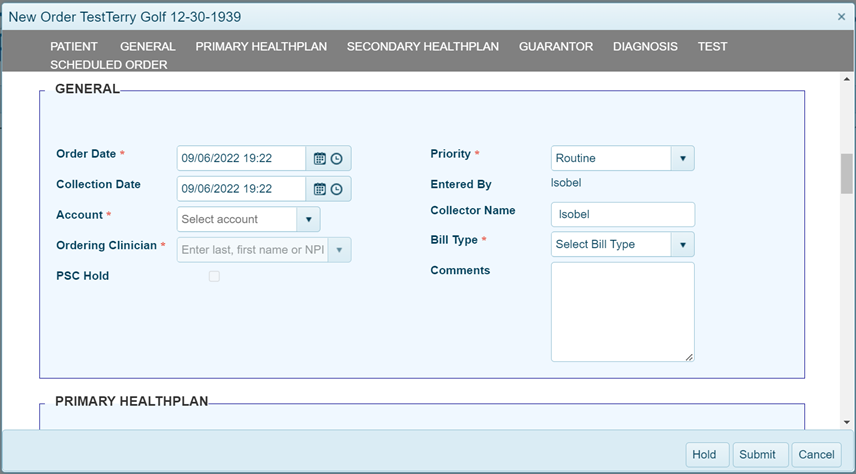856x474 pixels.
Task: Open the Order Date time picker
Action: (x=337, y=159)
